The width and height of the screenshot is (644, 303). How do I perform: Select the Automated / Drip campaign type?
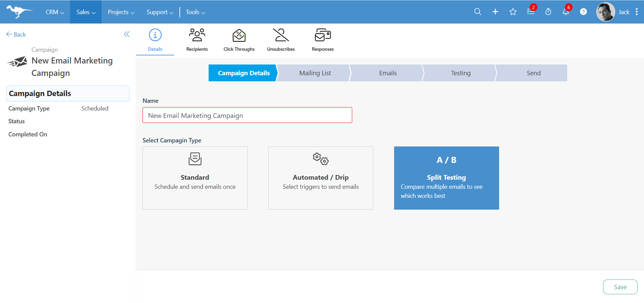coord(321,178)
